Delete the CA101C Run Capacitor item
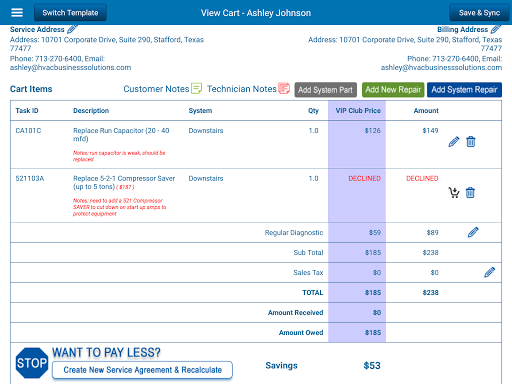 pos(471,142)
